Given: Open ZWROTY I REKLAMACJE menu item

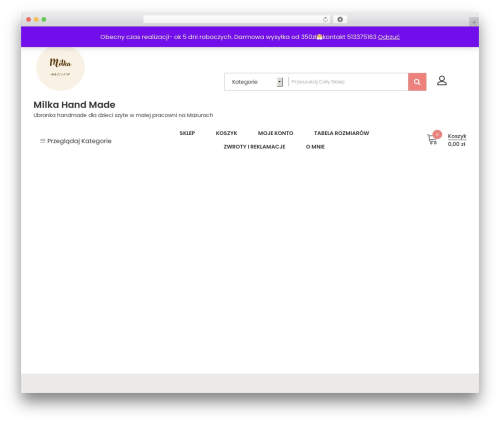Looking at the screenshot, I should point(254,147).
